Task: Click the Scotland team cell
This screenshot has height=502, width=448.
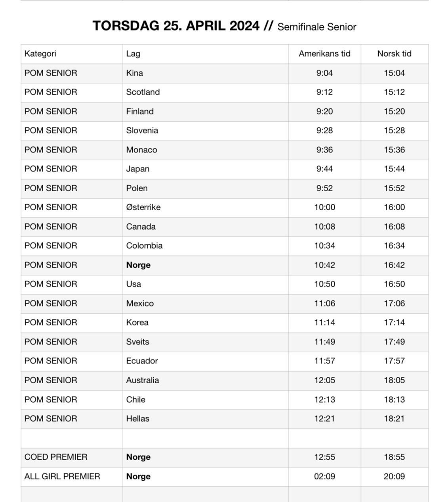Action: coord(206,92)
